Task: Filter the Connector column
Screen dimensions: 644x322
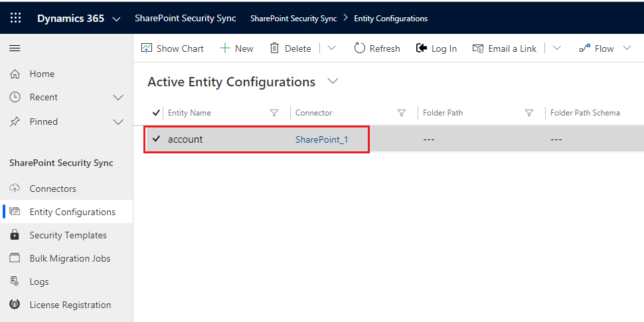Action: point(402,113)
